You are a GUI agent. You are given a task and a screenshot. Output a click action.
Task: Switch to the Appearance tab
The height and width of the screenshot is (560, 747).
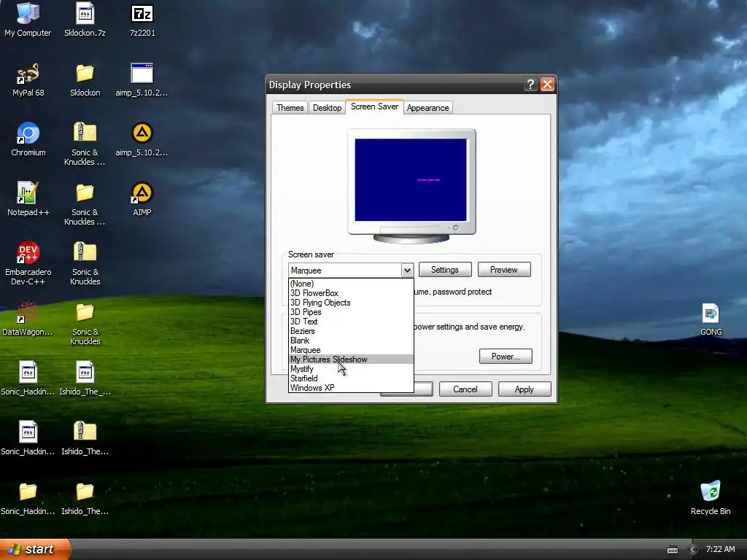coord(427,108)
